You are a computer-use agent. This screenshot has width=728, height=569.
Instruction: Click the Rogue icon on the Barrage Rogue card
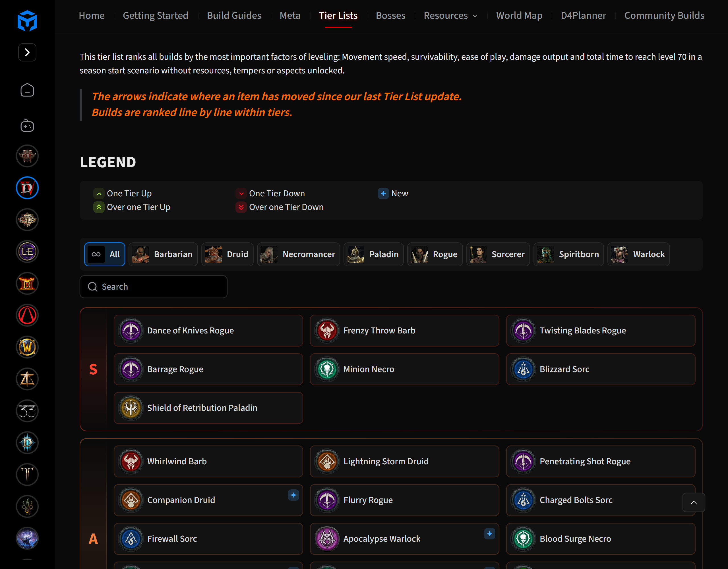coord(131,369)
